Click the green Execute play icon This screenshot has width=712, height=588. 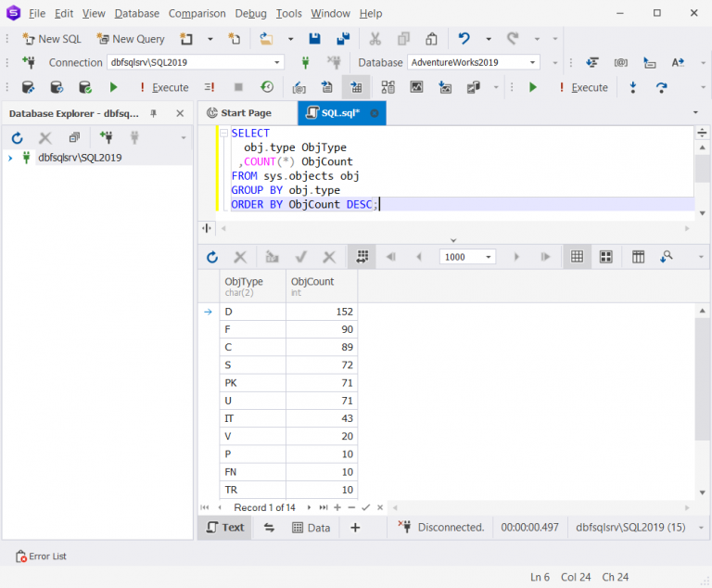pos(113,87)
